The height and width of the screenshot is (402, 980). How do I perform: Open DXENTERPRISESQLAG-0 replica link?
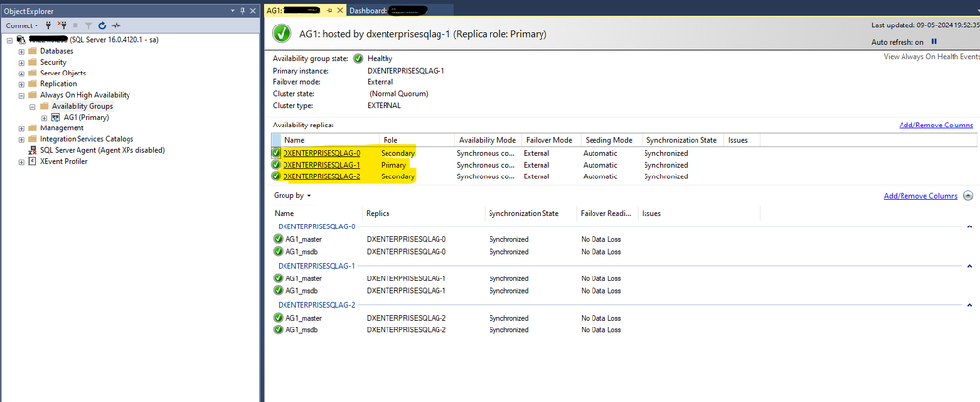coord(321,153)
